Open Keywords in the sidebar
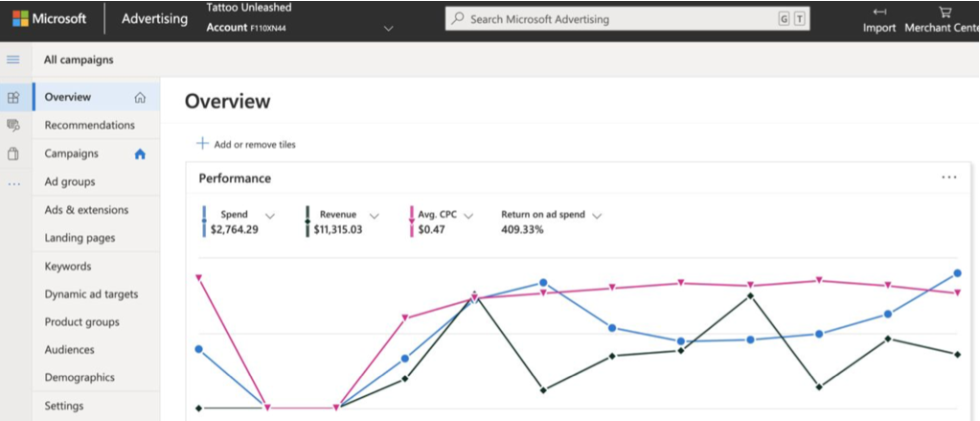 pyautogui.click(x=67, y=267)
